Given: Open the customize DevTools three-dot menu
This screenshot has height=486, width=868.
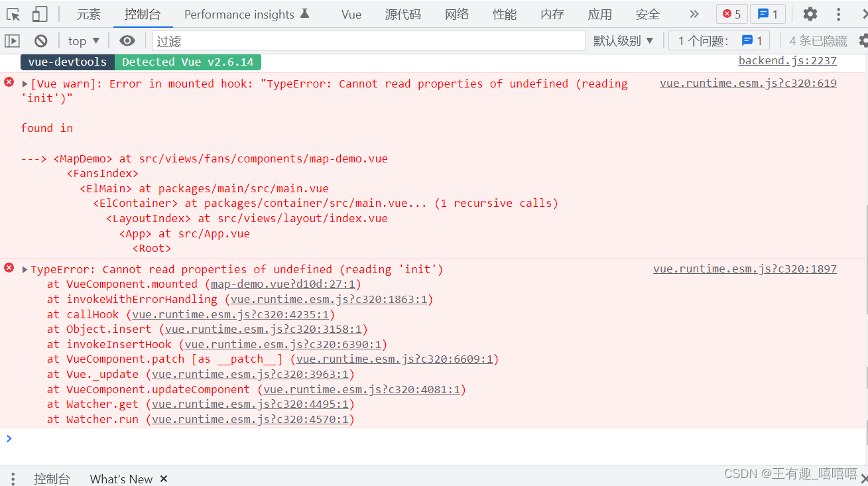Looking at the screenshot, I should coord(839,14).
